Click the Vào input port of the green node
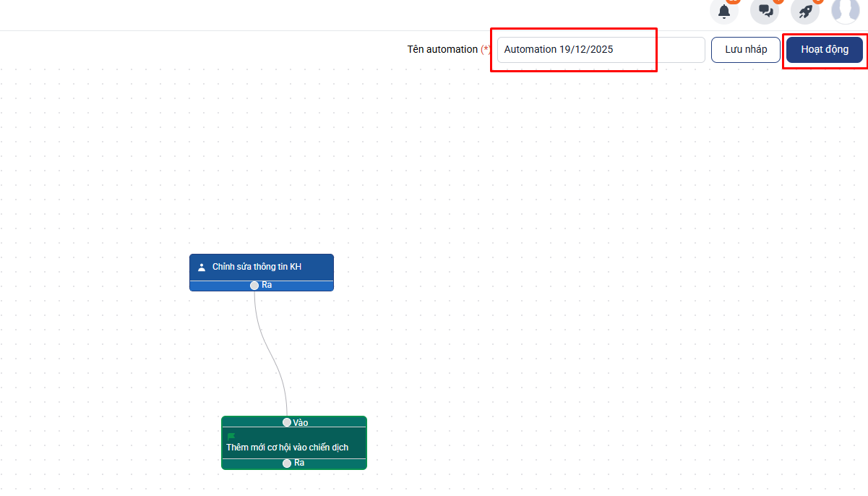This screenshot has width=868, height=496. tap(287, 422)
